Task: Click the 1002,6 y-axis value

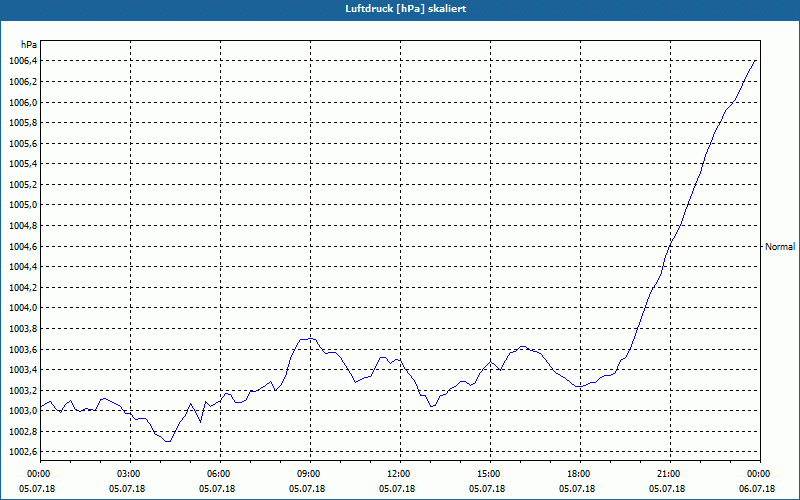Action: click(x=23, y=452)
